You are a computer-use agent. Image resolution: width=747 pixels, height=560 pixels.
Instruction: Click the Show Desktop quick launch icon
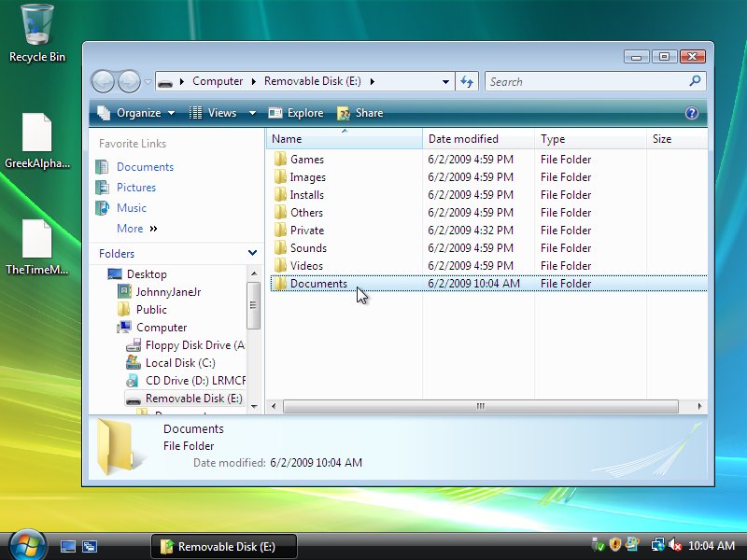(x=68, y=546)
